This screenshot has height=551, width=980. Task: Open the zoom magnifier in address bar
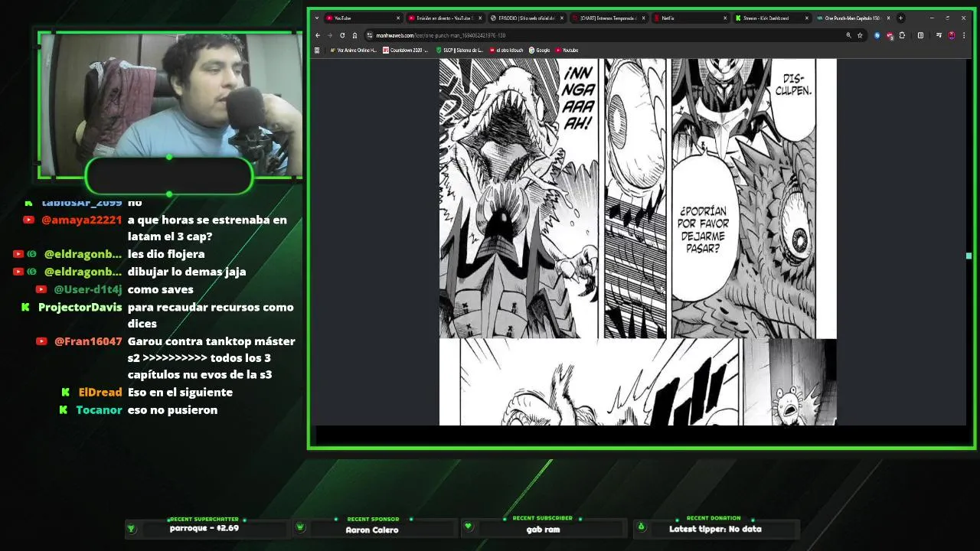click(x=848, y=35)
